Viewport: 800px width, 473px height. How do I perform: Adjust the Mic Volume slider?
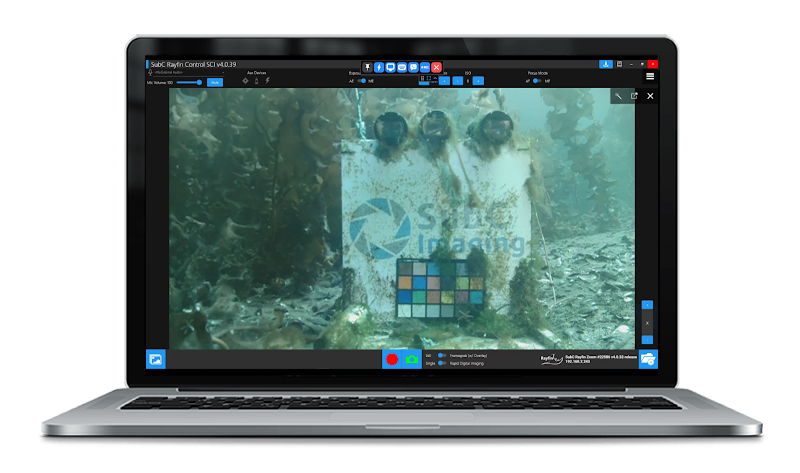click(x=189, y=82)
